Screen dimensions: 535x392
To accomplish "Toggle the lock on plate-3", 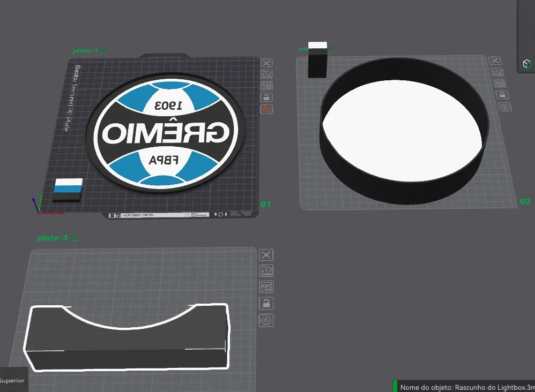I will 266,304.
